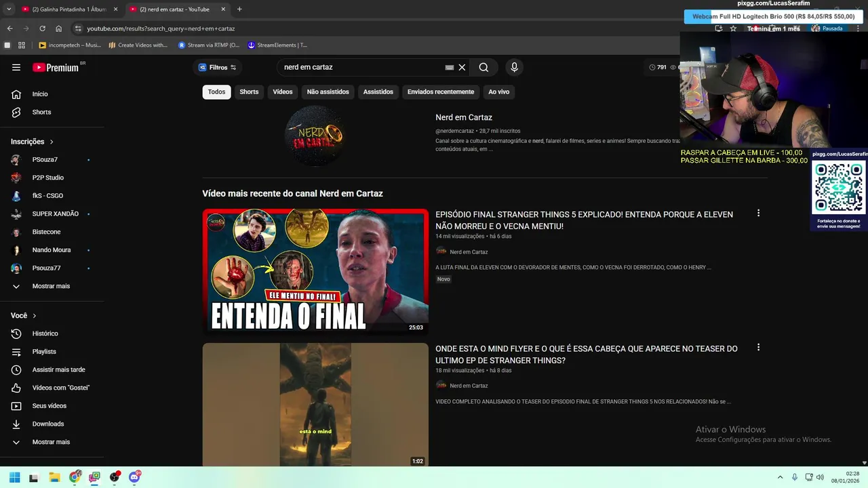Open Create Videos with bookmark
This screenshot has height=488, width=868.
click(x=138, y=45)
